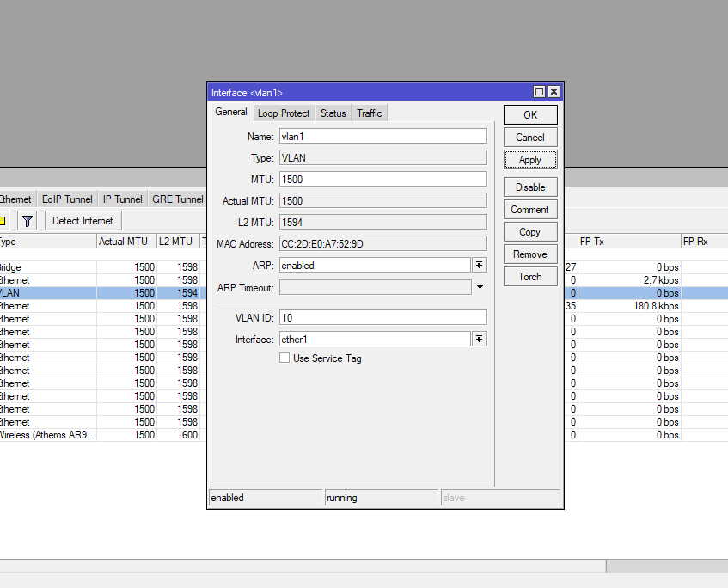Click the filter funnel icon in the toolbar
728x588 pixels.
tap(27, 221)
